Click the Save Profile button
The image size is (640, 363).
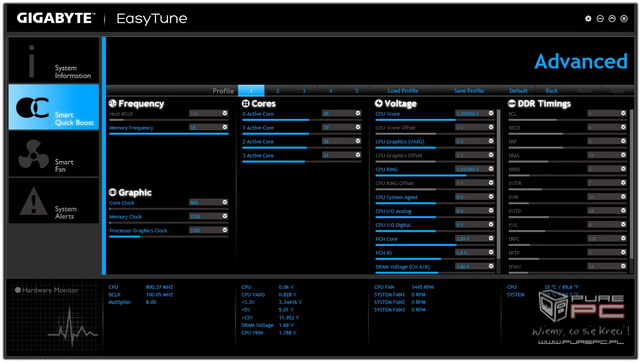(x=469, y=91)
